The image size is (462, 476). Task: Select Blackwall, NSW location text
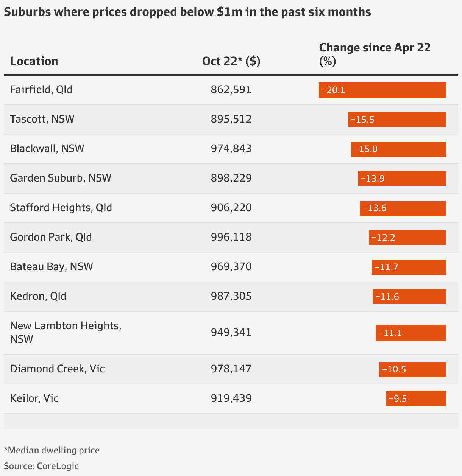(x=47, y=149)
